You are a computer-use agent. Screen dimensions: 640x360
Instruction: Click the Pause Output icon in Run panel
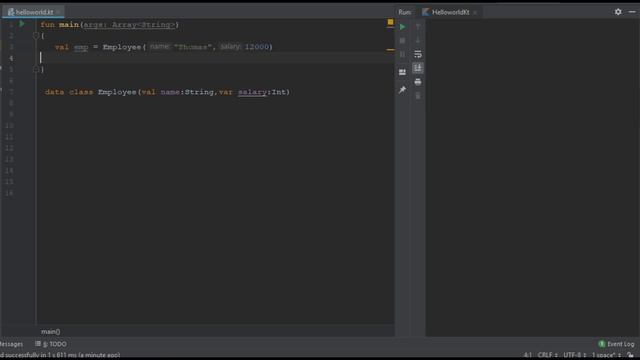click(x=402, y=54)
